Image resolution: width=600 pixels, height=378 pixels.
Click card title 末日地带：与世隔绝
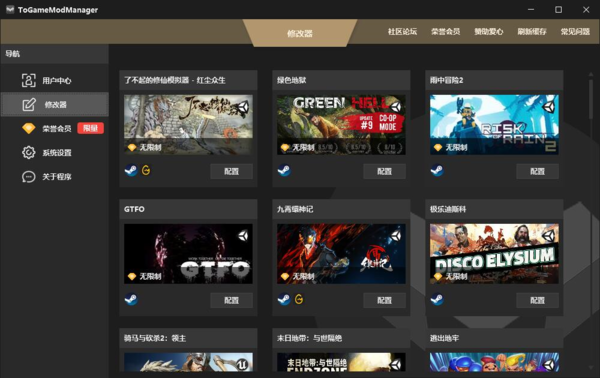(309, 338)
